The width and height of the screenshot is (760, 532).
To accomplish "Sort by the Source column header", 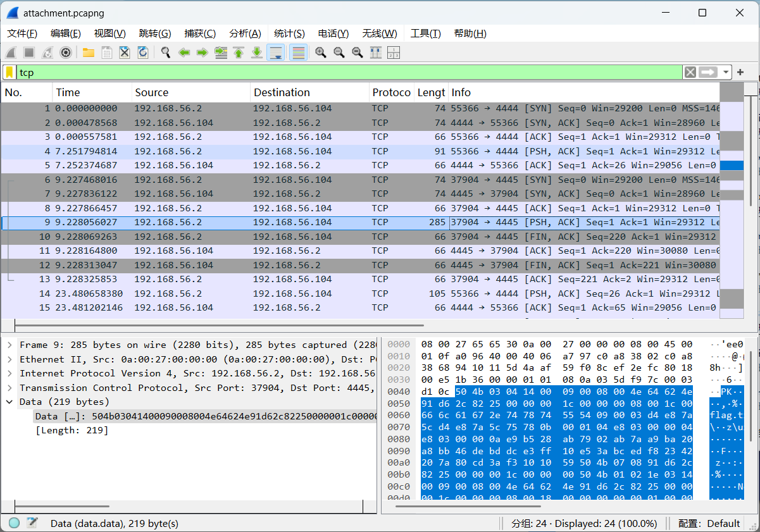I will tap(191, 92).
